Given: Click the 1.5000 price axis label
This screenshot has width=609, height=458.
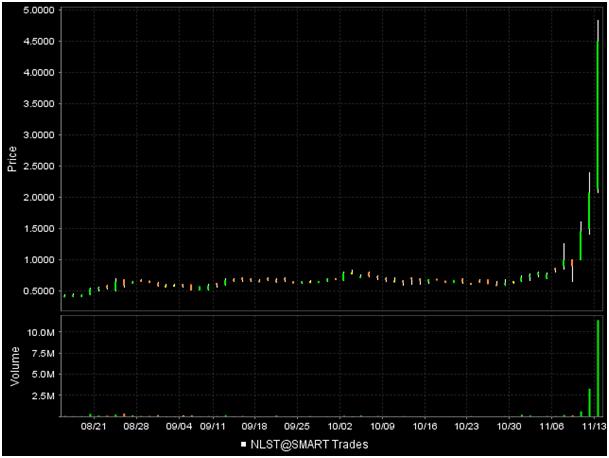Looking at the screenshot, I should click(x=39, y=228).
